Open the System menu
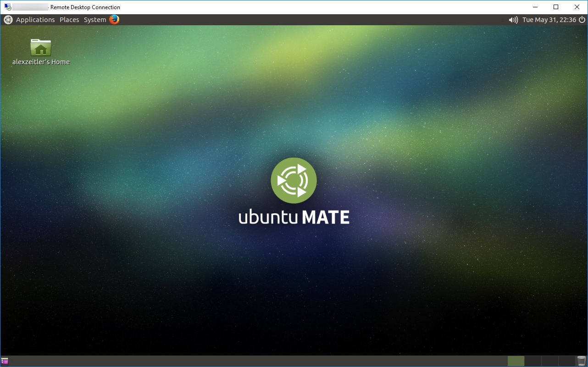 (x=95, y=20)
